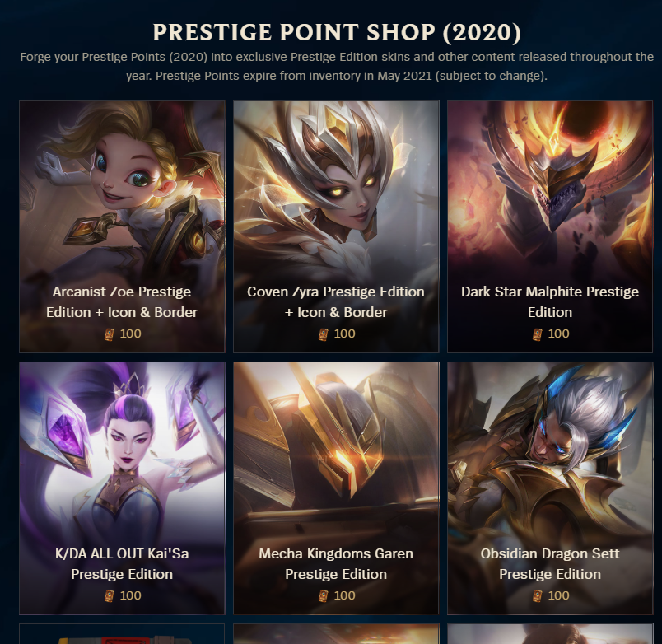662x644 pixels.
Task: Click prestige point icon under K/DA Kai'Sa
Action: [109, 596]
